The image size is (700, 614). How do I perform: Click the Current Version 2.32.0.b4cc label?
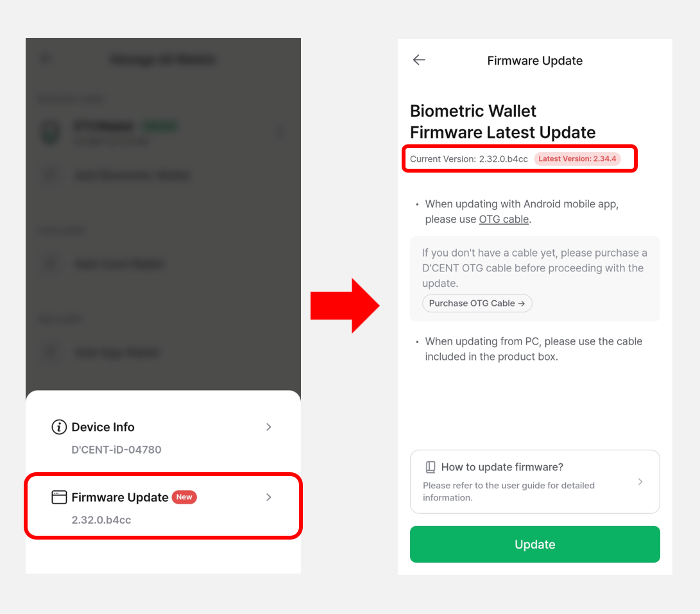(x=469, y=159)
